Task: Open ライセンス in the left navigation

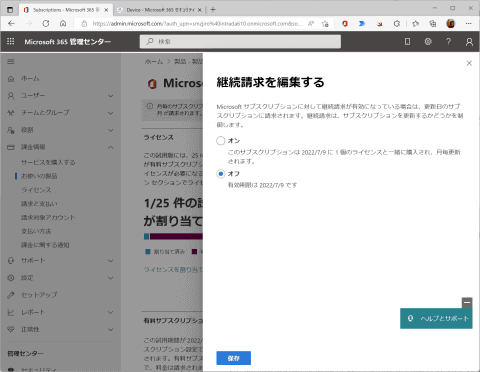Action: pos(36,190)
